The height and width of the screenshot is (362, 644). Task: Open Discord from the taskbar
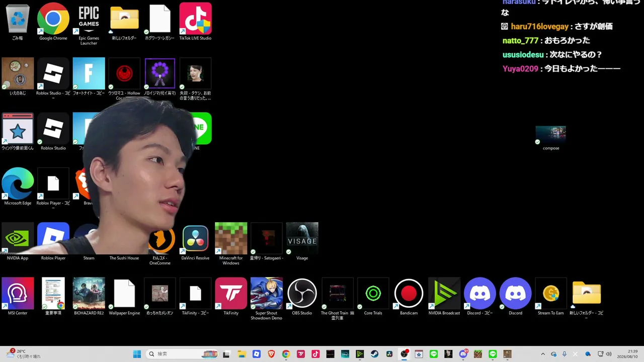[463, 354]
